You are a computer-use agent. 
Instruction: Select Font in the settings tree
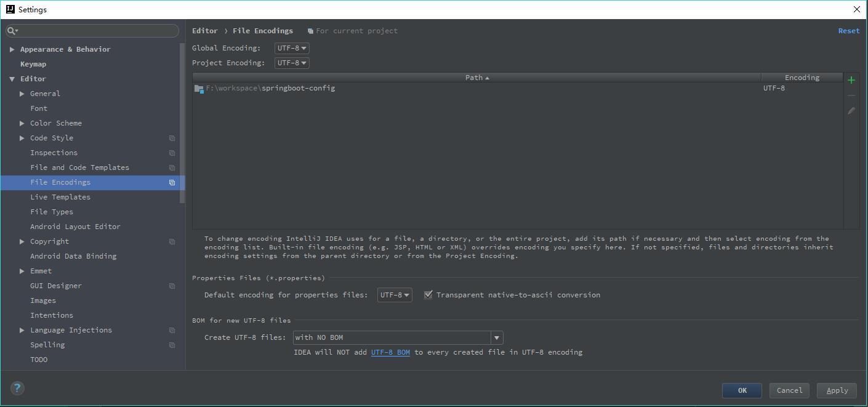(x=39, y=108)
